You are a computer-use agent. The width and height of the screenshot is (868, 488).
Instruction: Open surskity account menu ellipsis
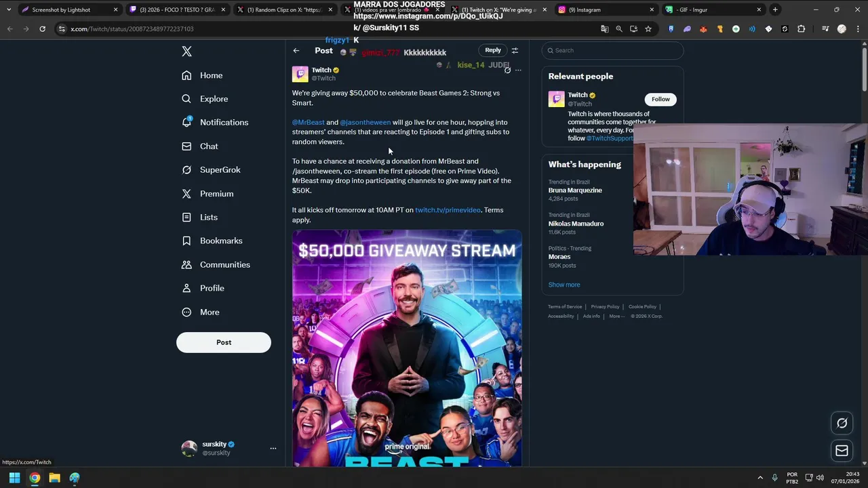tap(273, 448)
